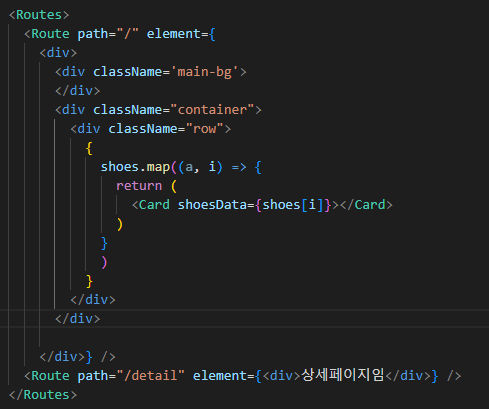Image resolution: width=489 pixels, height=409 pixels.
Task: Click the arrow function => operator
Action: [239, 167]
